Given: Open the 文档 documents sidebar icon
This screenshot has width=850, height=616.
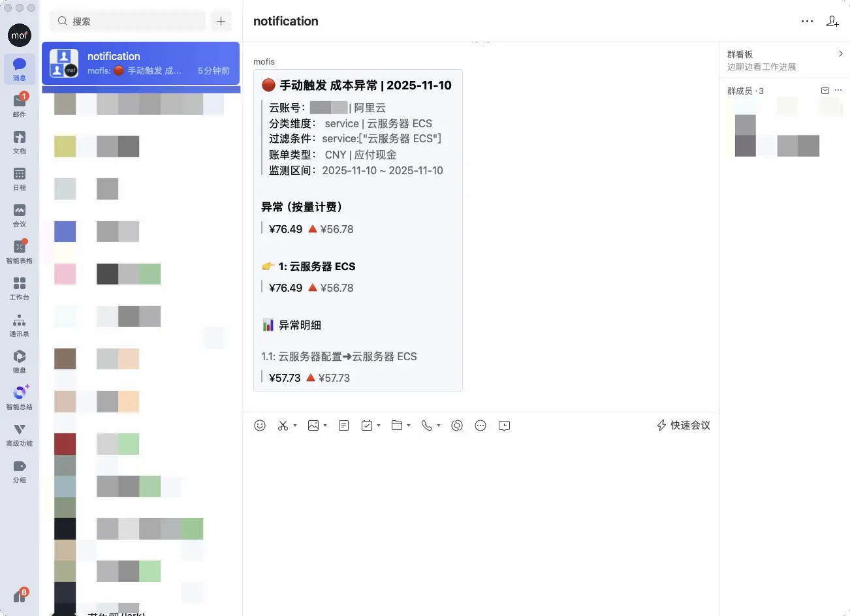Looking at the screenshot, I should click(20, 142).
